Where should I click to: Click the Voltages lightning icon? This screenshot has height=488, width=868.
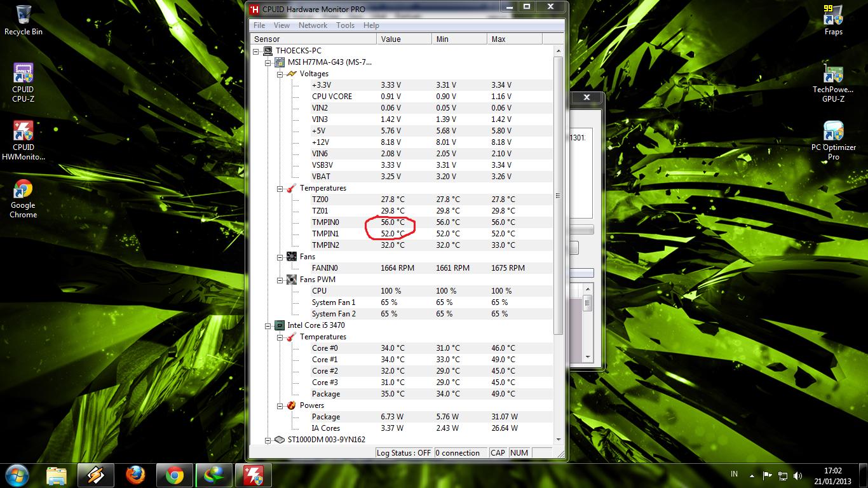[292, 74]
